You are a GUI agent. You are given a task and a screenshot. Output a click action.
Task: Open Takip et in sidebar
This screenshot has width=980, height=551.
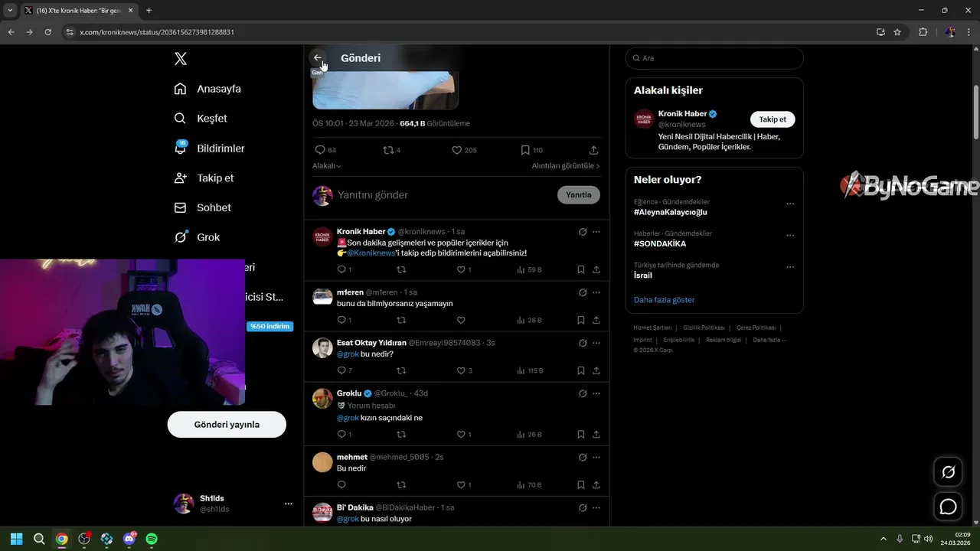pos(204,178)
